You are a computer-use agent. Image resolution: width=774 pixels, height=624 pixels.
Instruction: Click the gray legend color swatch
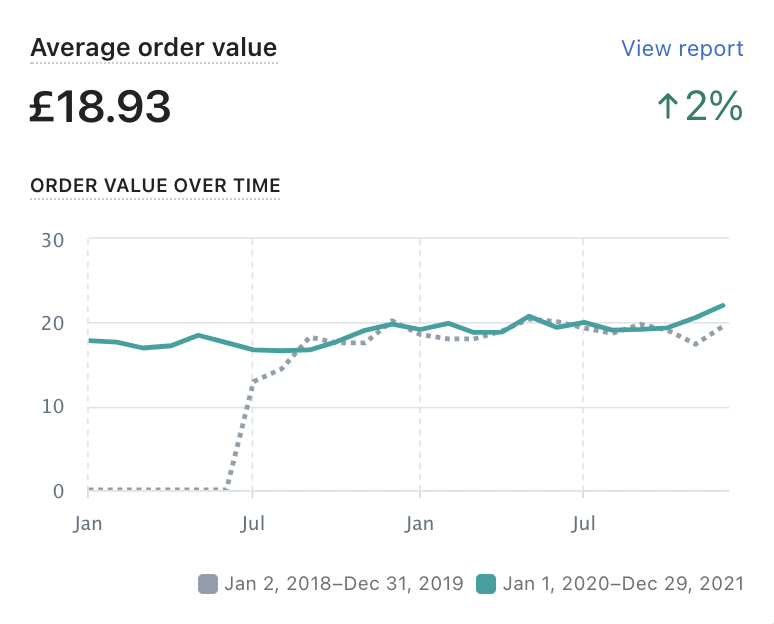[x=208, y=584]
